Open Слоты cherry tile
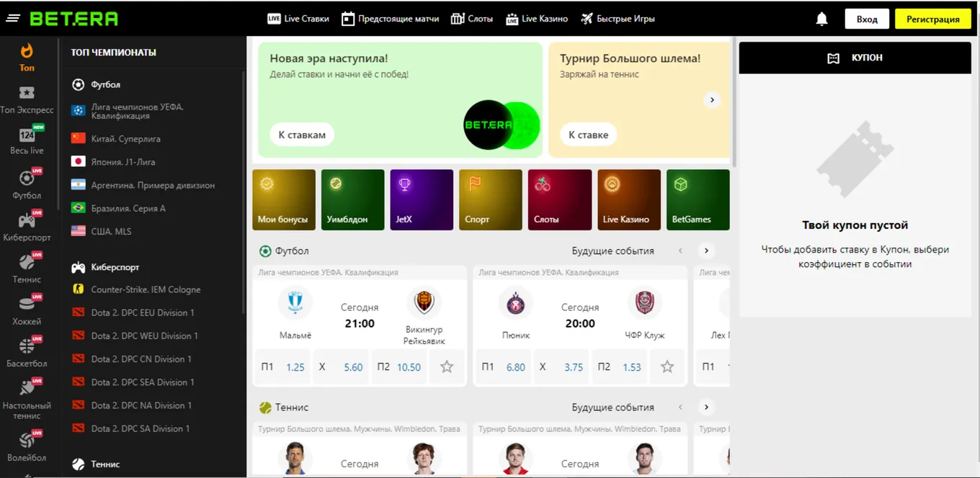980x478 pixels. [560, 200]
